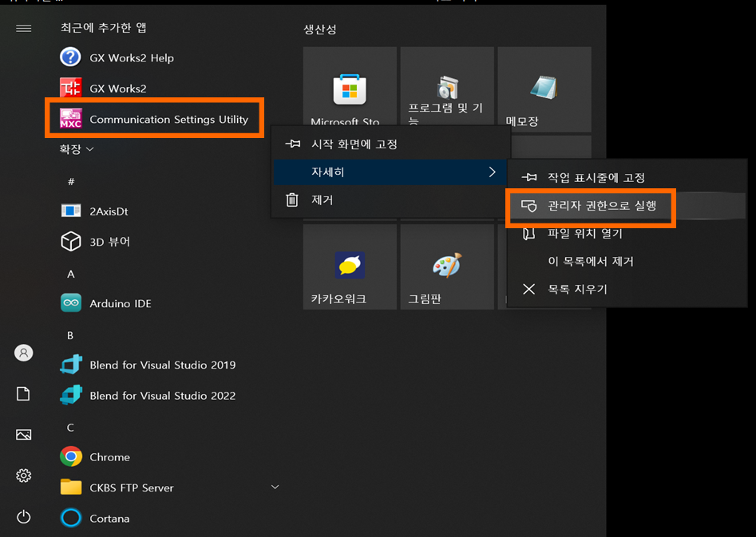756x537 pixels.
Task: Jump via the # letter header
Action: (71, 182)
